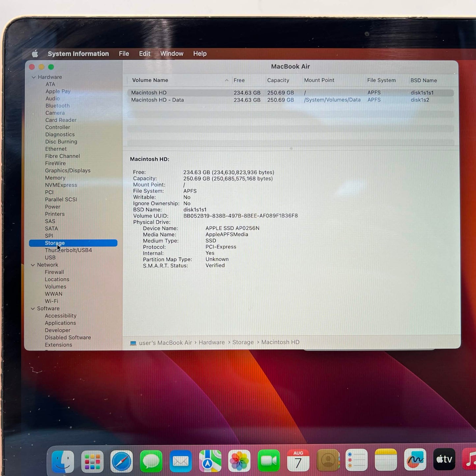Open the Edit menu
Screen dimensions: 476x476
pos(145,54)
